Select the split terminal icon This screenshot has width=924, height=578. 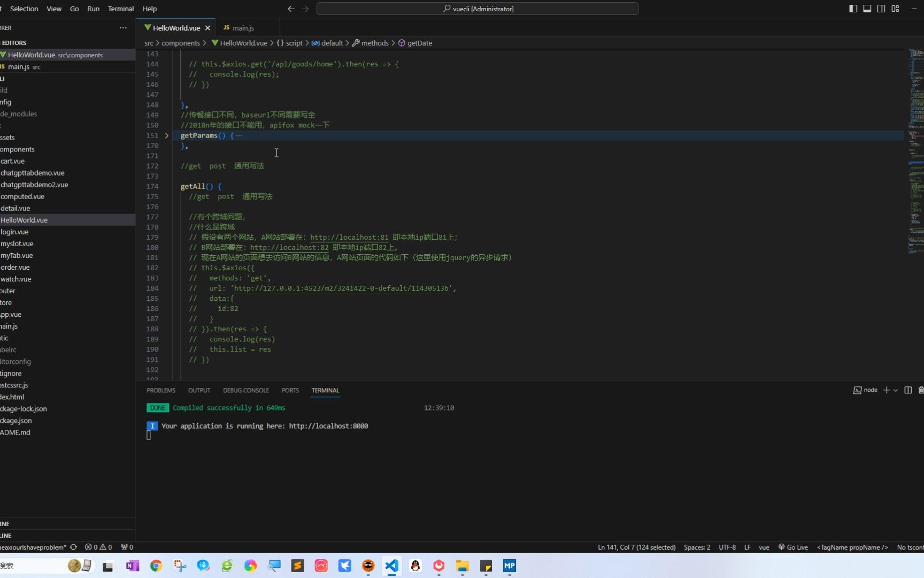tap(908, 391)
